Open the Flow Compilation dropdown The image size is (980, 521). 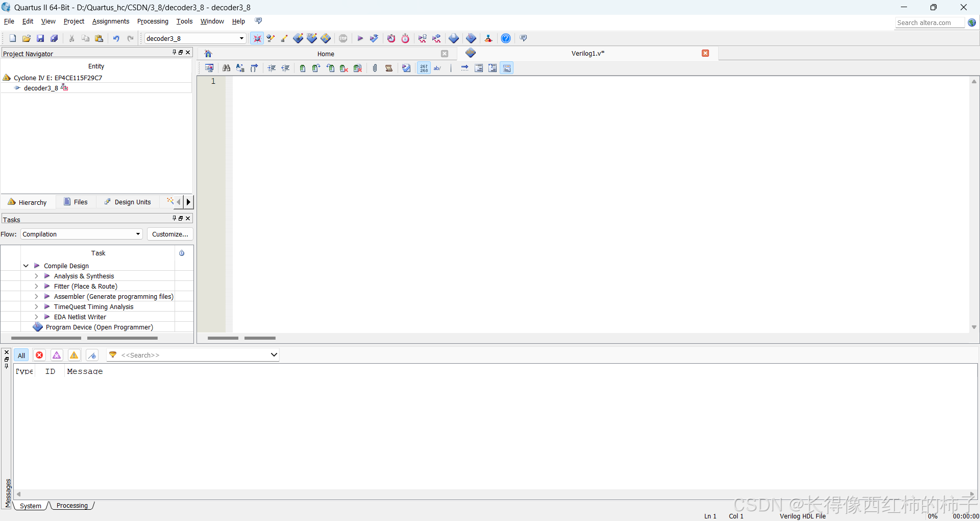[138, 234]
